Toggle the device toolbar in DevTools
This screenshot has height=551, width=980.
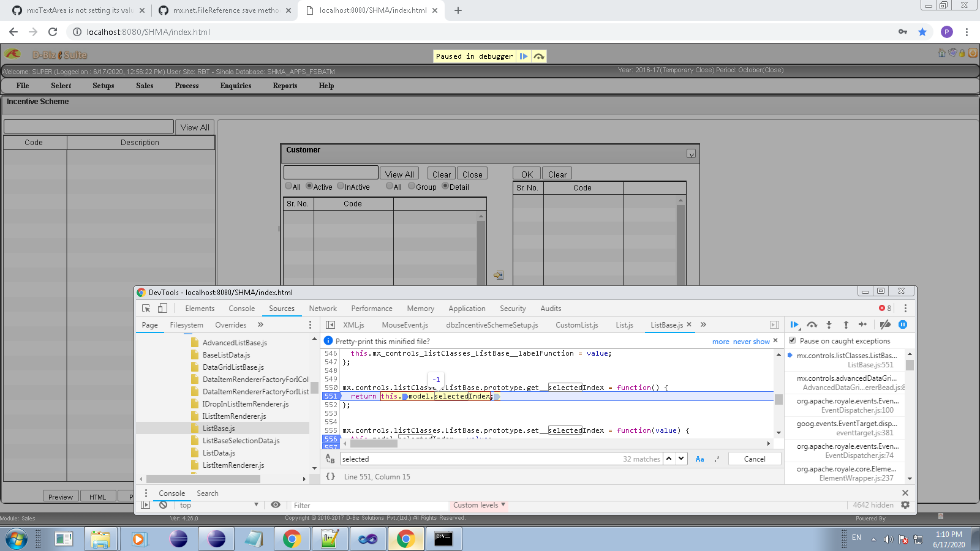click(x=162, y=309)
